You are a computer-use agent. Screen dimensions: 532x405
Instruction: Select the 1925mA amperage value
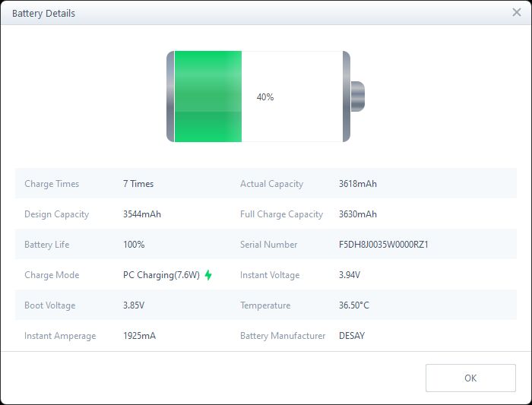[139, 336]
